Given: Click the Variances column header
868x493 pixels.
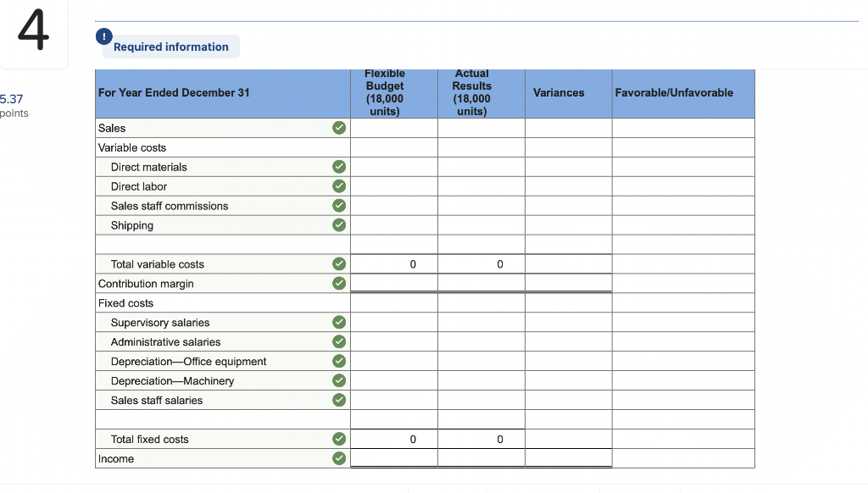Looking at the screenshot, I should point(560,92).
